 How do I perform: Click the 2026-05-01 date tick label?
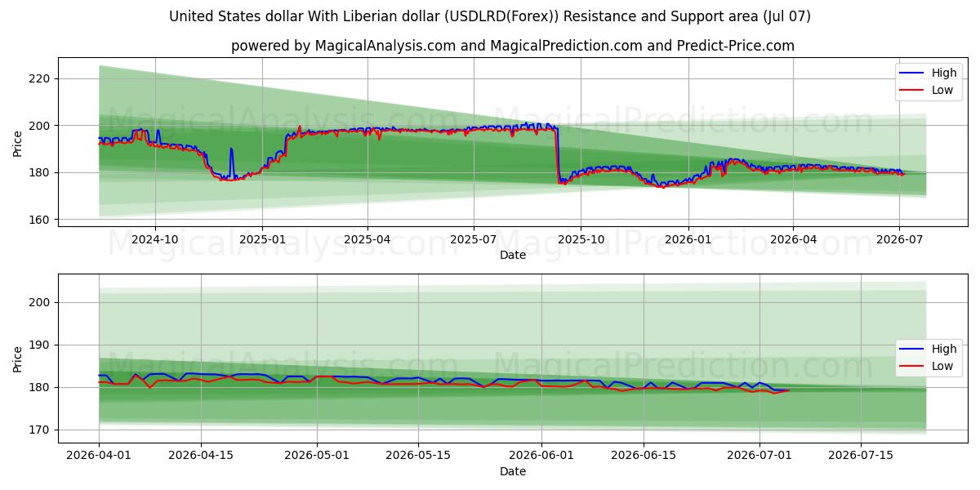(317, 457)
